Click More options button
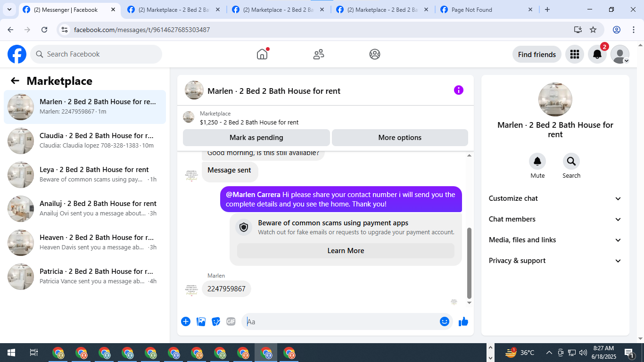 pos(400,138)
